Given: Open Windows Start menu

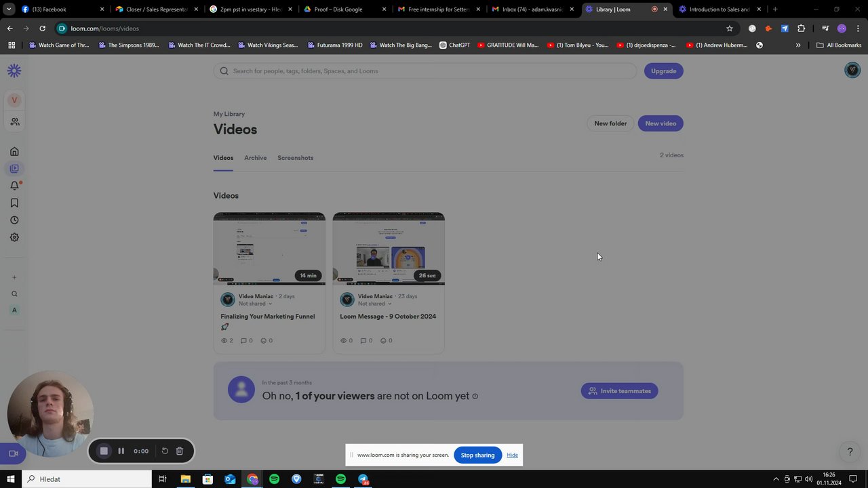Looking at the screenshot, I should point(10,479).
